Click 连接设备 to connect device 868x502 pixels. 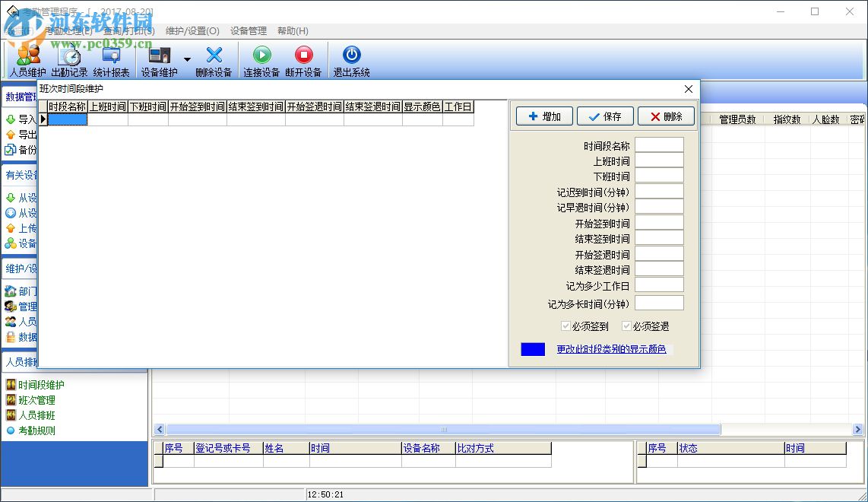[262, 61]
